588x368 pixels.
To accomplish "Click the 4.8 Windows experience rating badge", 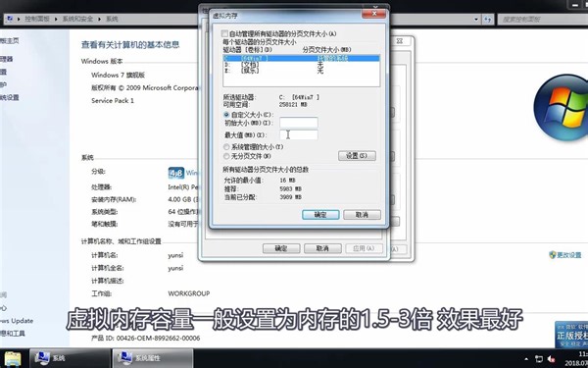I will coord(176,173).
